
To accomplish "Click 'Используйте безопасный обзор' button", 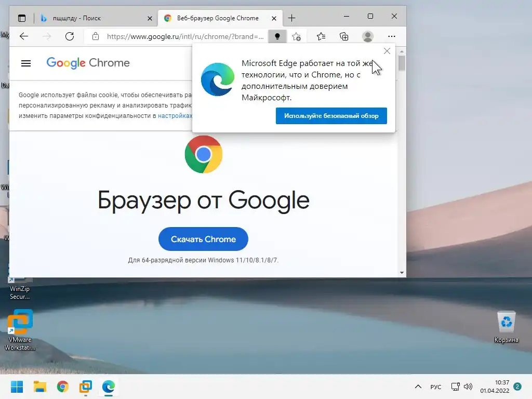I will [x=331, y=116].
